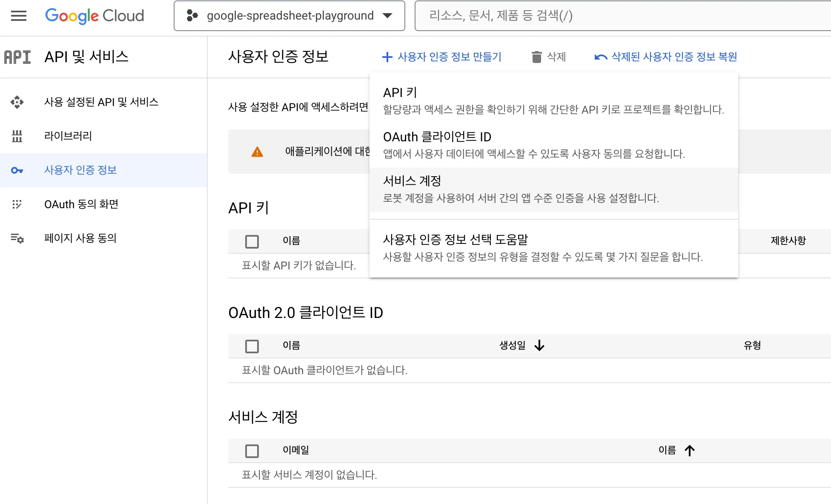Check the OAuth 2.0 클라이언트 ID header checkbox
The width and height of the screenshot is (831, 504).
coord(252,346)
